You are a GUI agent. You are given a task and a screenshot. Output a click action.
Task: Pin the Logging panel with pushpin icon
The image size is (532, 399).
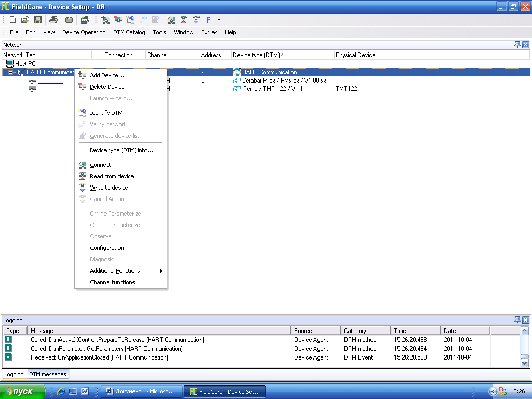tap(517, 320)
